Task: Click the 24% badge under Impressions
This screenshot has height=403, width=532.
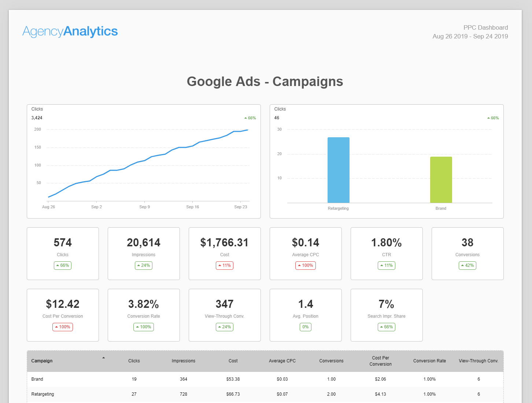Action: pyautogui.click(x=144, y=265)
